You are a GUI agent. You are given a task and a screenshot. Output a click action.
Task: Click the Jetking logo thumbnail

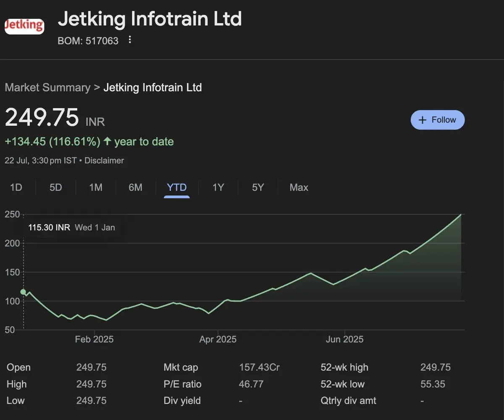pyautogui.click(x=24, y=26)
